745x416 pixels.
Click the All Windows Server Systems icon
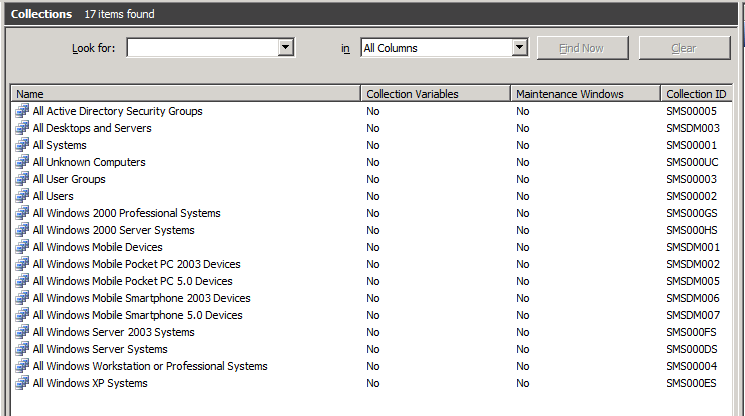tap(22, 349)
